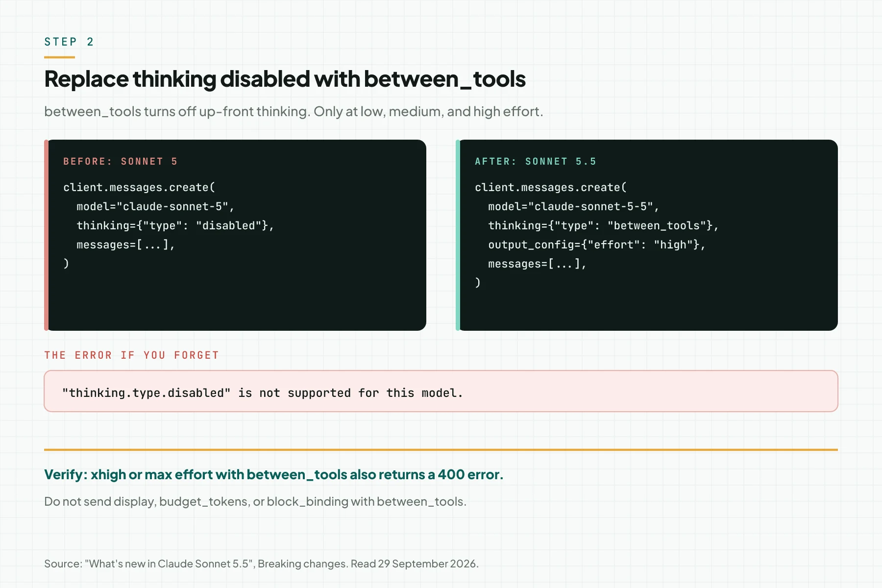Click the line model="claude-sonnet-5-5",
The image size is (882, 588).
click(574, 207)
